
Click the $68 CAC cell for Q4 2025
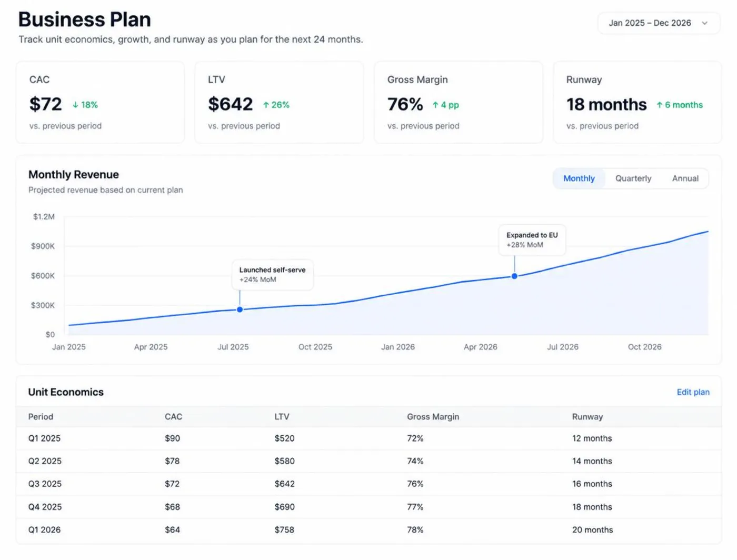click(x=172, y=507)
